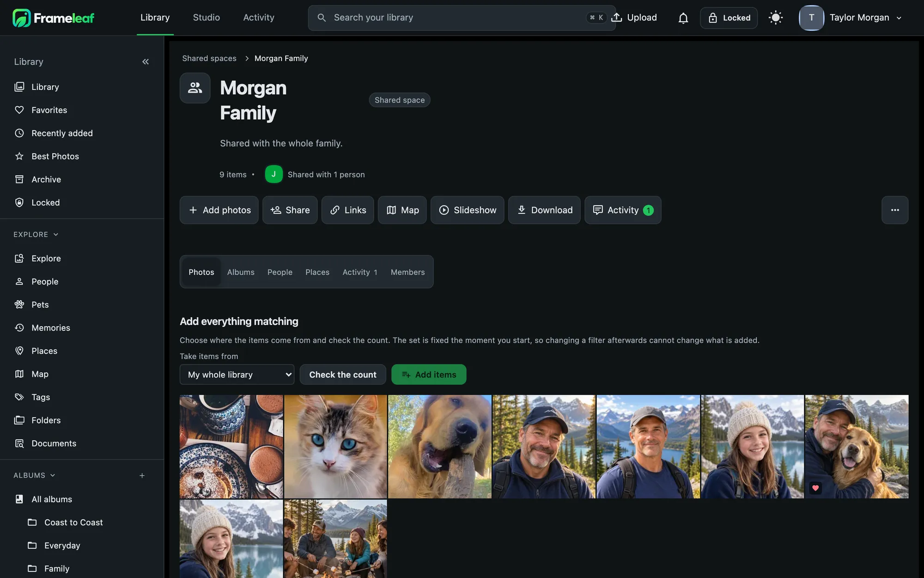Switch to the Places tab

(x=317, y=272)
